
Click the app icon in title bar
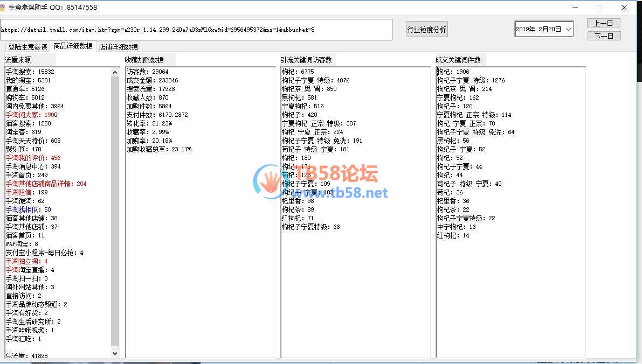click(3, 8)
